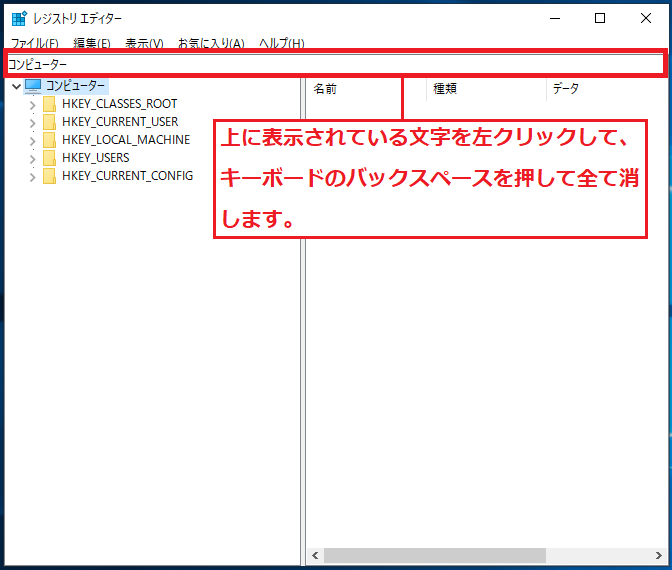Image resolution: width=672 pixels, height=570 pixels.
Task: Expand the HKEY_LOCAL_MACHINE key
Action: click(x=33, y=141)
